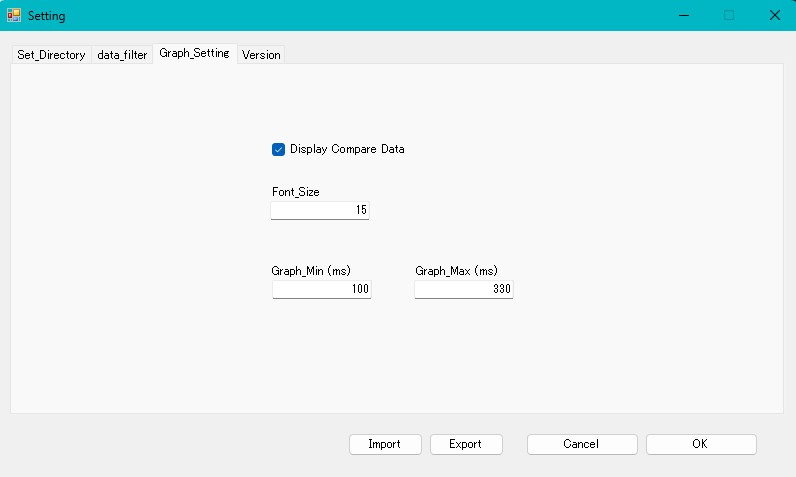796x477 pixels.
Task: Switch to the Set_Directory tab
Action: click(x=51, y=55)
